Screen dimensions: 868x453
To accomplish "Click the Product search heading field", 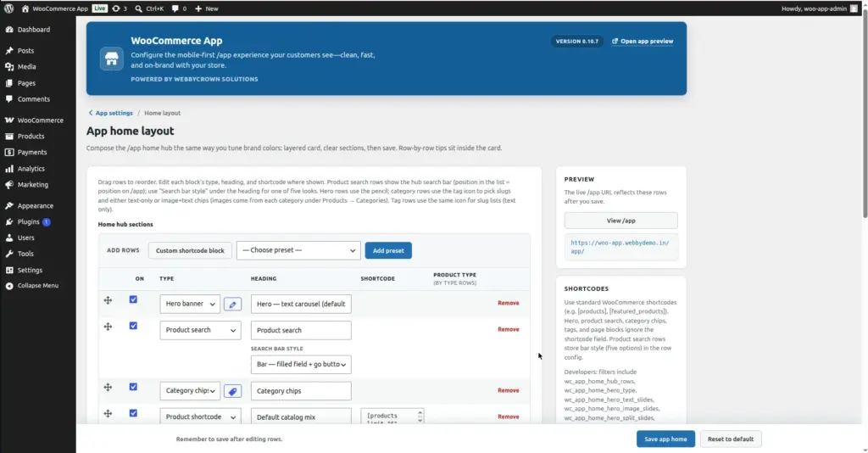I will coord(301,330).
